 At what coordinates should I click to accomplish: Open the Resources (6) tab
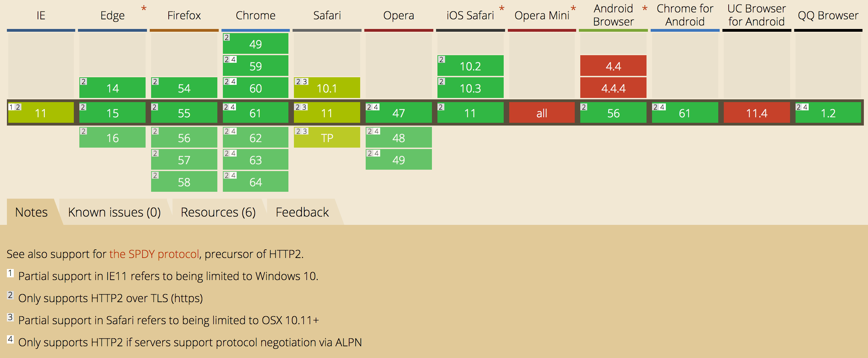tap(218, 212)
